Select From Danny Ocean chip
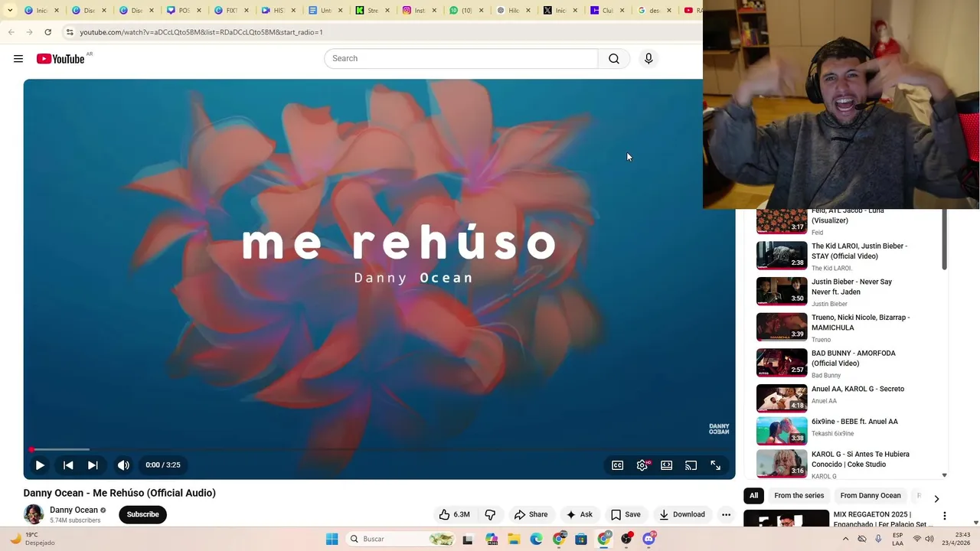Image resolution: width=980 pixels, height=551 pixels. click(x=871, y=495)
